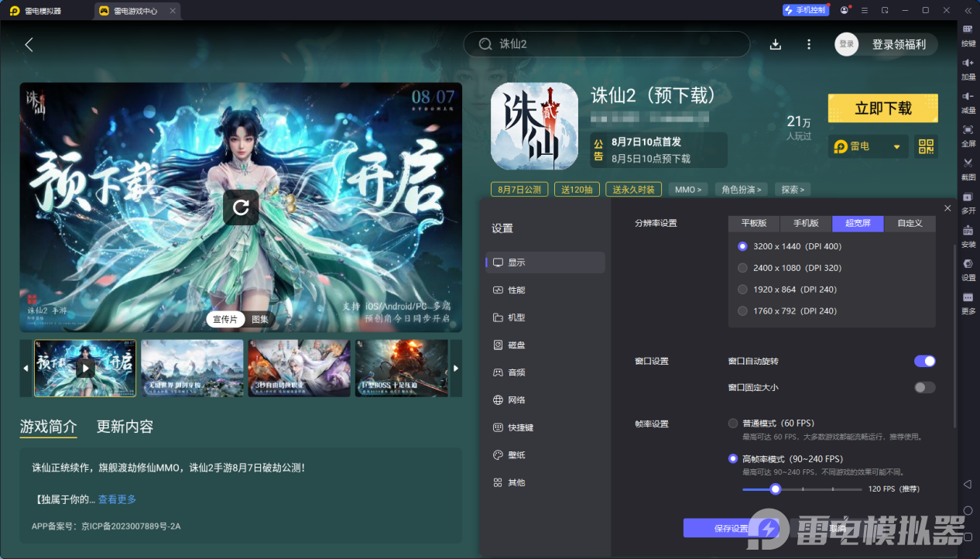
Task: Show next thumbnails with right arrow
Action: (x=456, y=368)
